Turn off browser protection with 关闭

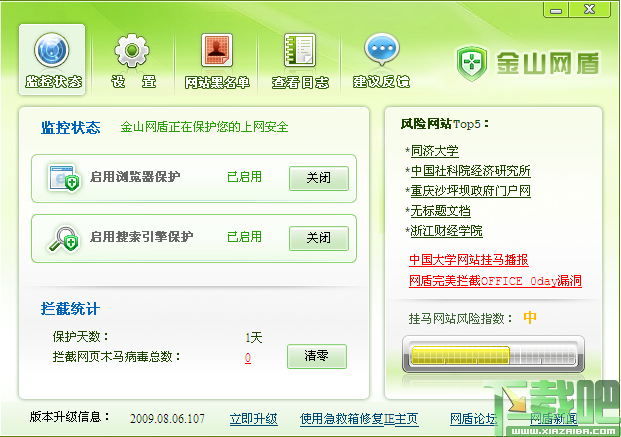(319, 178)
